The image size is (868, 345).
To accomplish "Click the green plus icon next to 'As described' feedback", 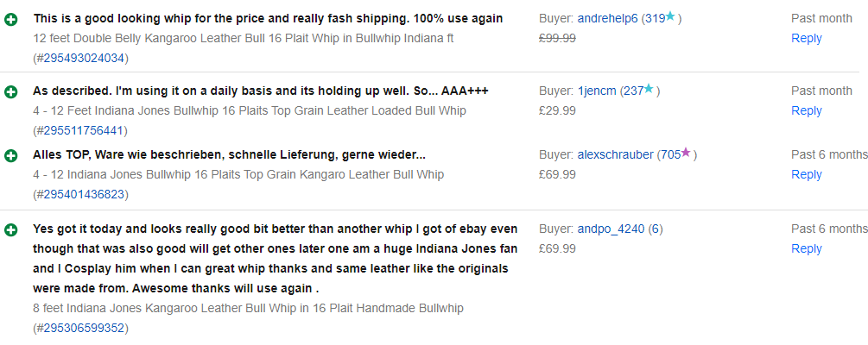I will coord(10,92).
